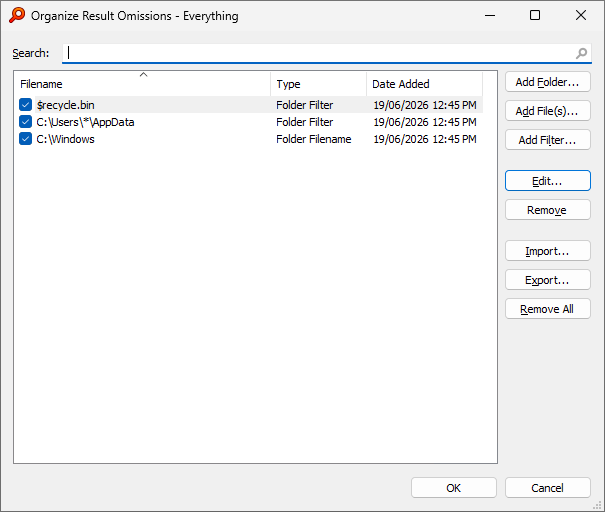Click the Remove button
Image resolution: width=605 pixels, height=512 pixels.
pyautogui.click(x=548, y=210)
